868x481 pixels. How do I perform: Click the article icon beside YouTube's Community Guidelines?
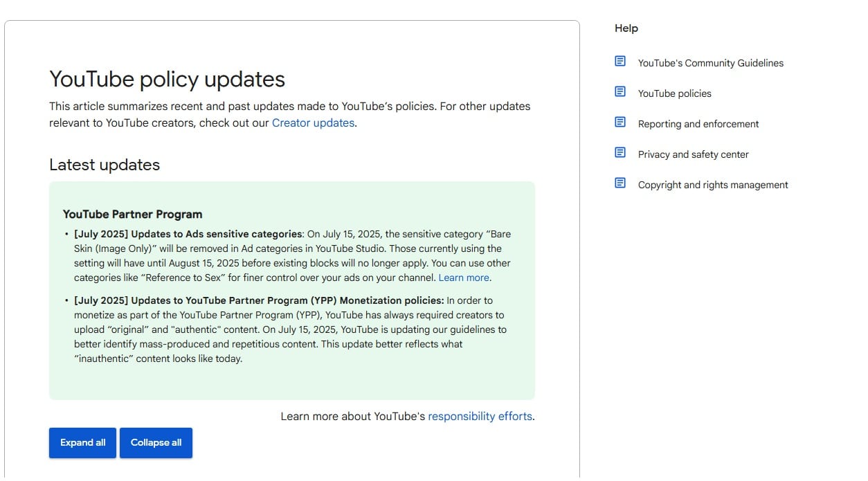620,62
